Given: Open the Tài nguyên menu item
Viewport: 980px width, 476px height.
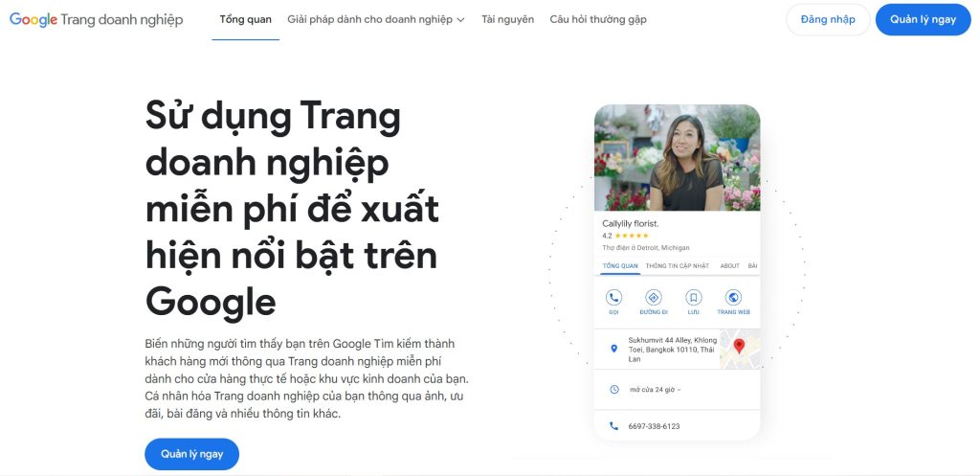Looking at the screenshot, I should (x=507, y=19).
